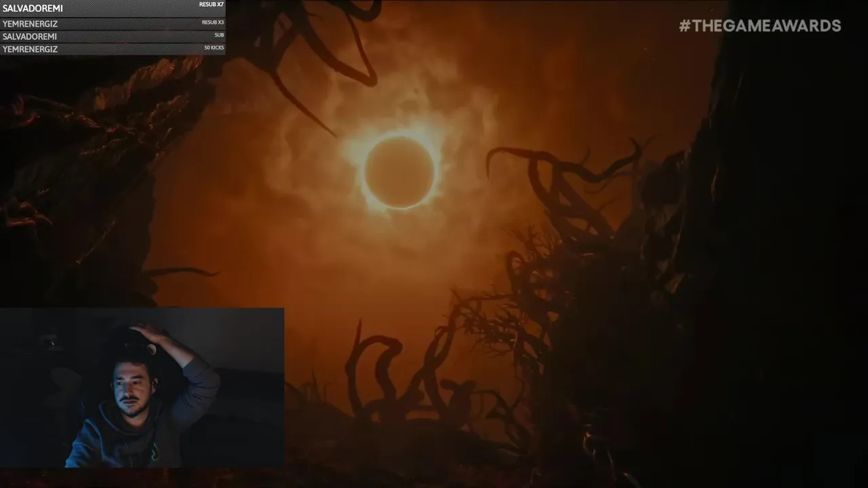Click the RESUB X7 label
The width and height of the screenshot is (868, 488).
coord(211,4)
